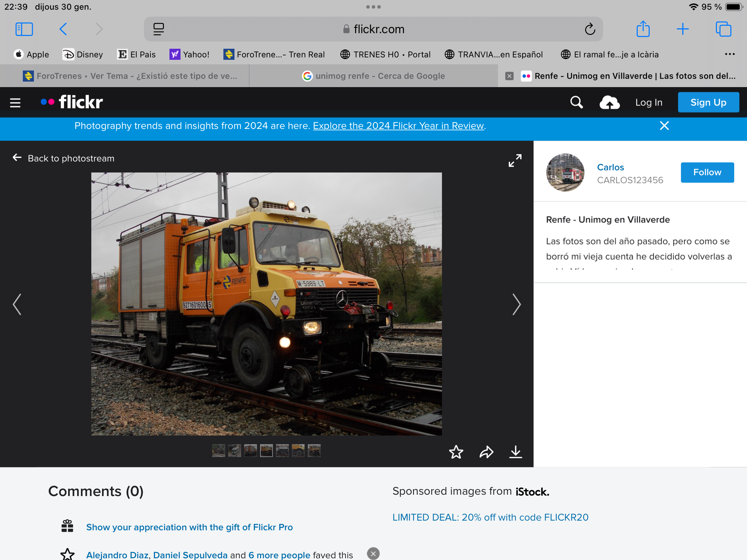Show more bookmarks via ellipsis
Viewport: 747px width, 560px height.
[x=730, y=54]
